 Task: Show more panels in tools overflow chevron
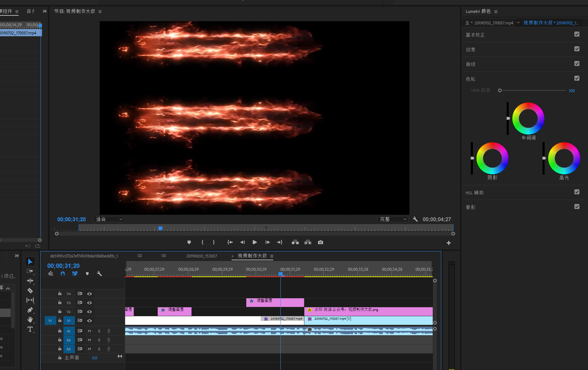pos(16,256)
